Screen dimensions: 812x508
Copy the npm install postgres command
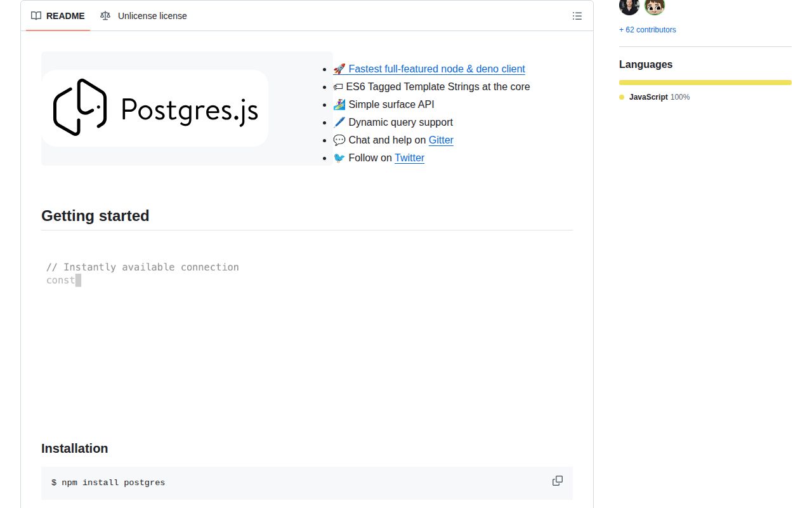[x=558, y=481]
